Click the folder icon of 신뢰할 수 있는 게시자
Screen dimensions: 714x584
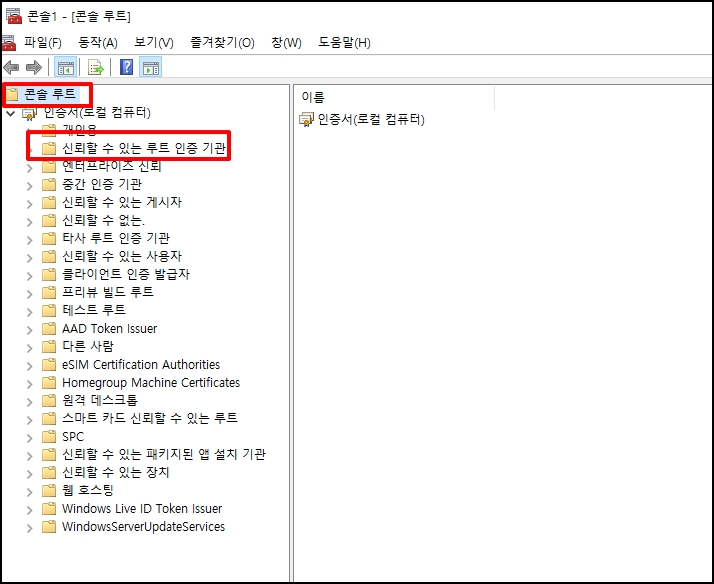(x=49, y=203)
